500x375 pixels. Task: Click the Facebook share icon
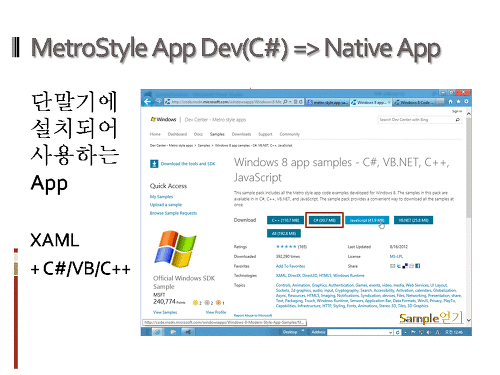[418, 266]
